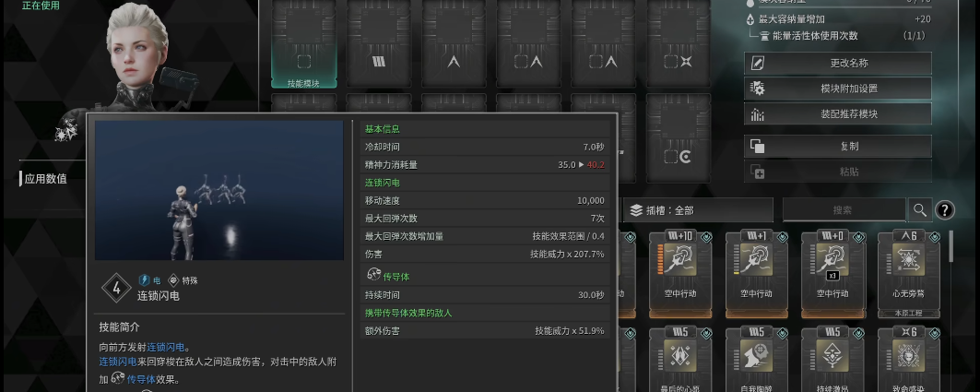Viewport: 980px width, 392px height.
Task: Select the 空中行动 module card with +10
Action: click(x=680, y=274)
